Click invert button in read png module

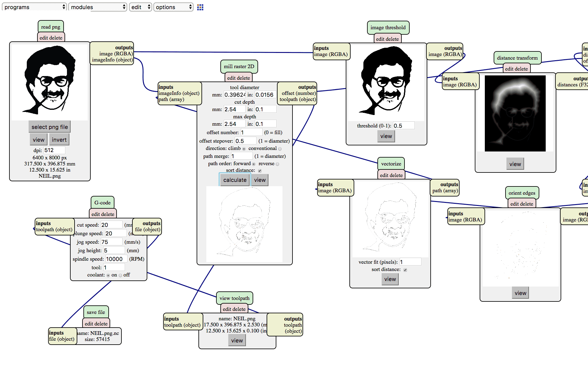[x=59, y=140]
